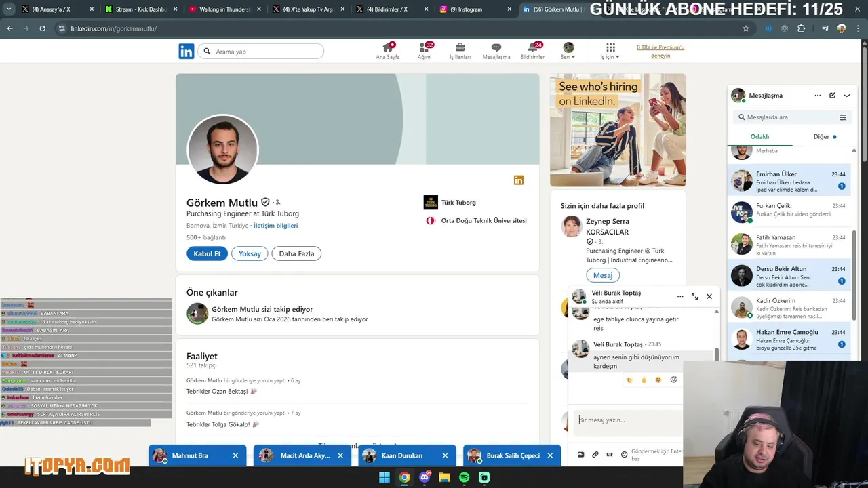The width and height of the screenshot is (868, 488).
Task: Add reaction emoji picker to message
Action: pyautogui.click(x=673, y=380)
